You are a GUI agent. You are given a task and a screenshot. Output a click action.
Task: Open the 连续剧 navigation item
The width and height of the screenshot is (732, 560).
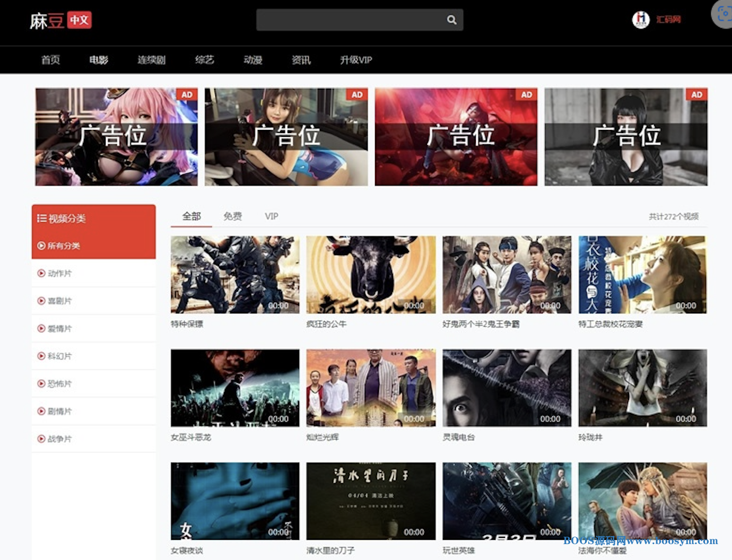(152, 60)
